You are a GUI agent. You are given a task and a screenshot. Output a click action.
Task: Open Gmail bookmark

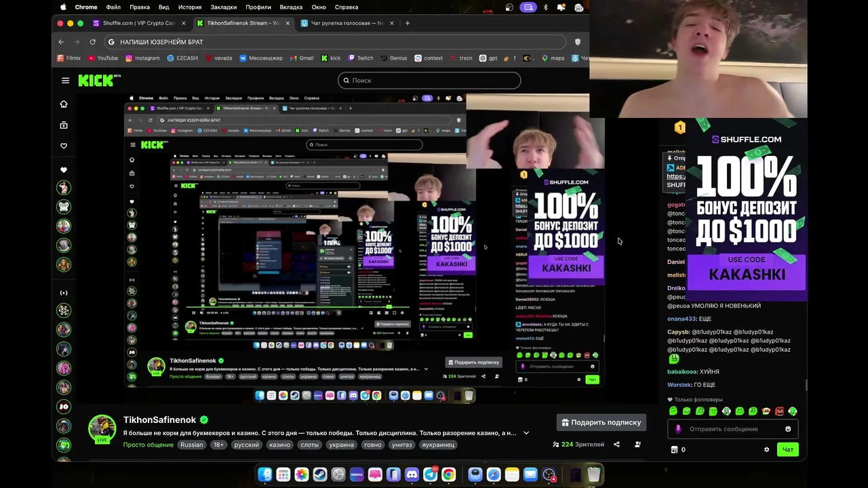point(302,58)
